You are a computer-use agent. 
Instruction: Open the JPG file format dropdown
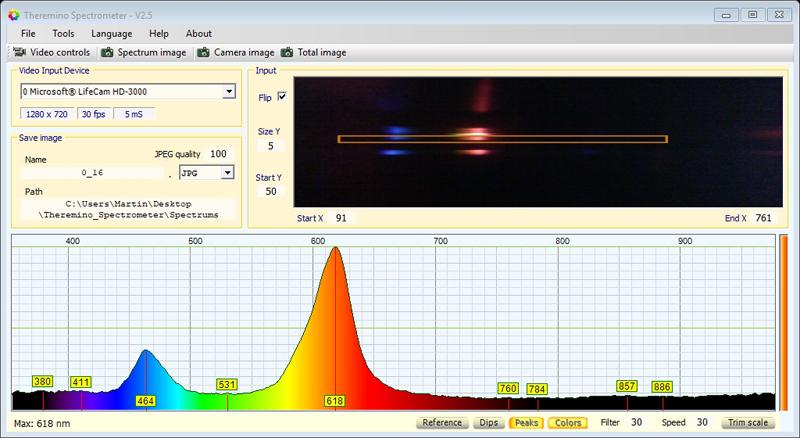[227, 173]
